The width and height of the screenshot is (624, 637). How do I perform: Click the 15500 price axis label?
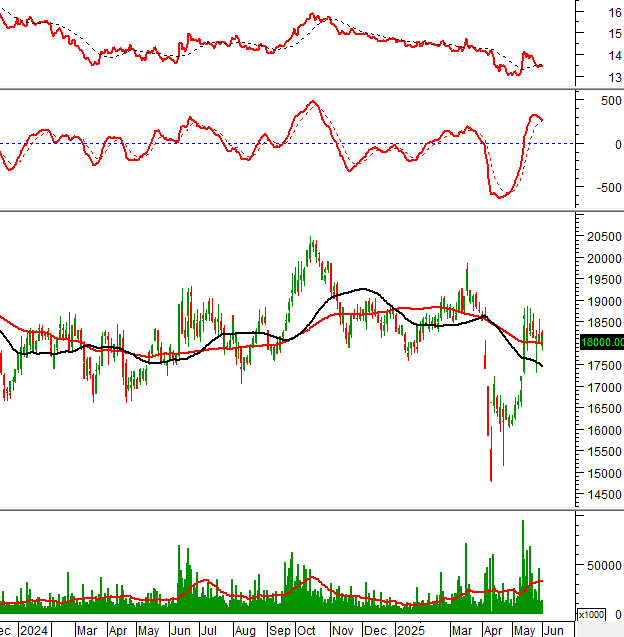(604, 452)
